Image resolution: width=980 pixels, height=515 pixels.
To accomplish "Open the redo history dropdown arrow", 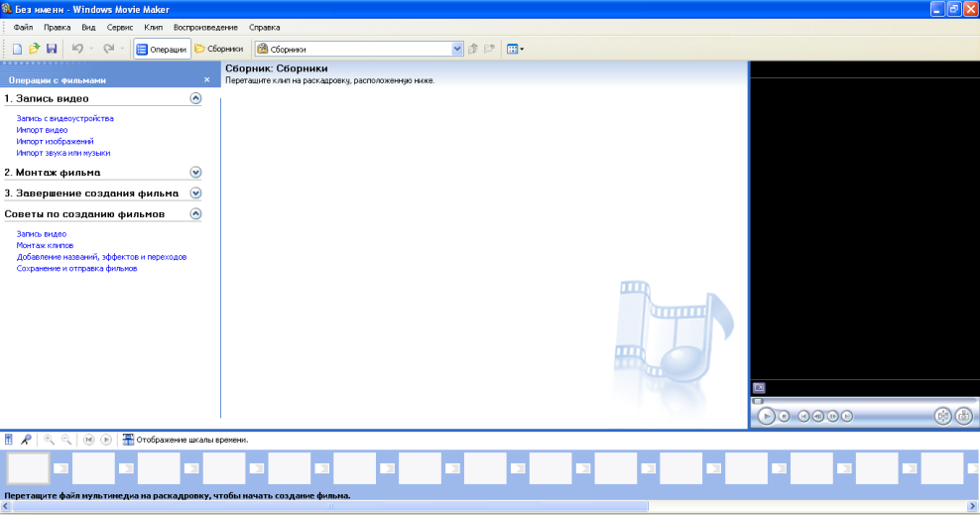I will click(x=123, y=49).
